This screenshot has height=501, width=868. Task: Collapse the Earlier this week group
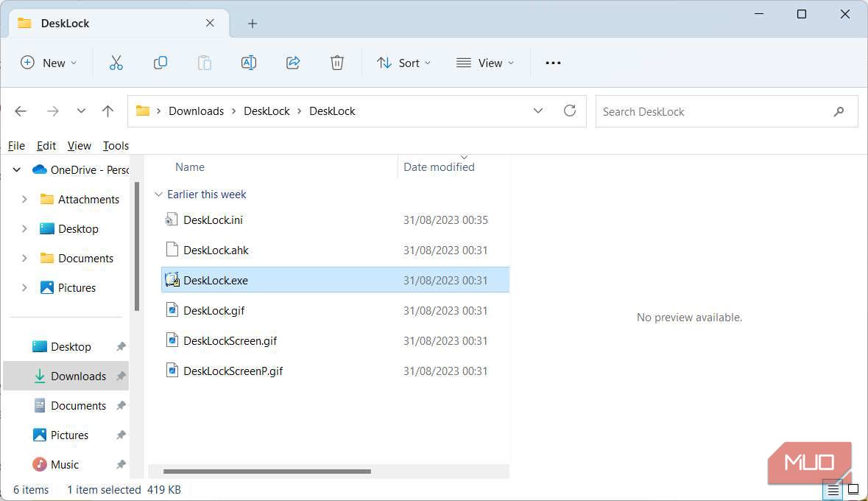158,194
